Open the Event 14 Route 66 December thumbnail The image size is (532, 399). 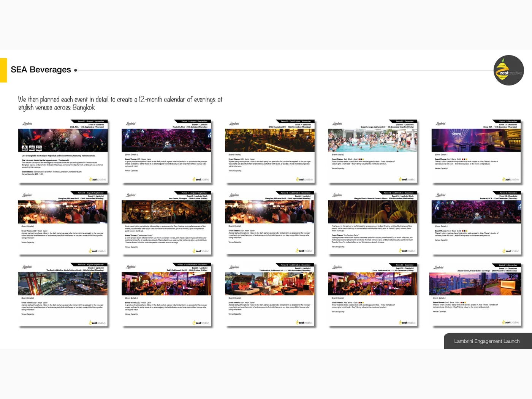476,223
